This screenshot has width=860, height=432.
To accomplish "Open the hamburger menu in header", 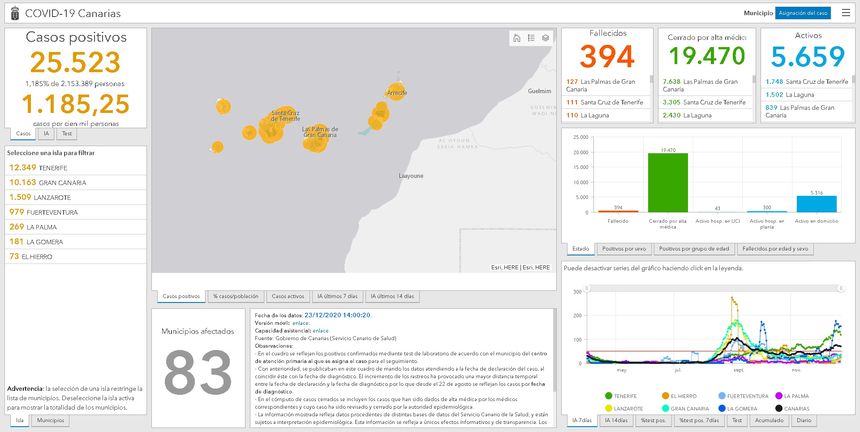I will click(846, 12).
